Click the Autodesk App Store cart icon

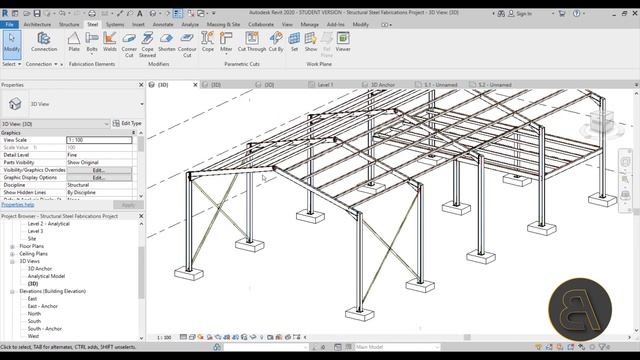pyautogui.click(x=562, y=13)
